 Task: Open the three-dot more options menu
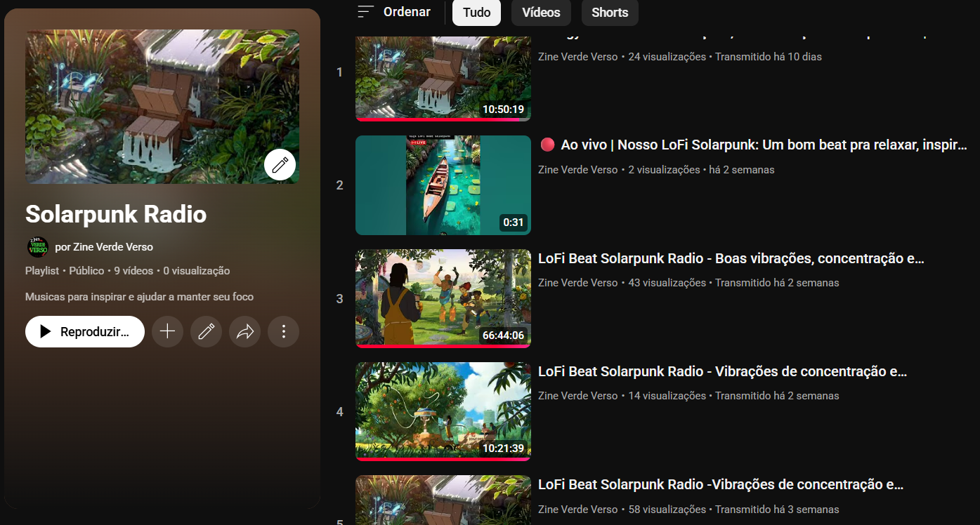pyautogui.click(x=284, y=332)
